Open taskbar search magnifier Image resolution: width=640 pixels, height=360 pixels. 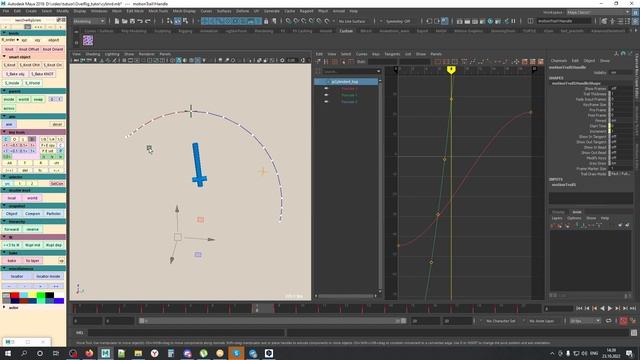24,353
